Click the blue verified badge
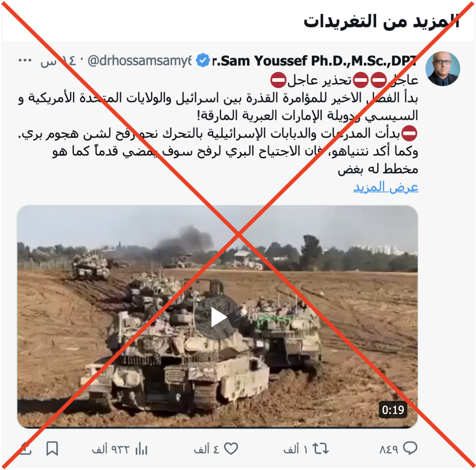This screenshot has height=470, width=476. pos(203,61)
